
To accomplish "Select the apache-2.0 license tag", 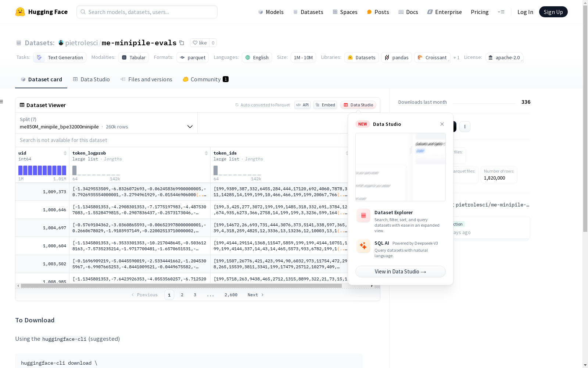I will click(x=504, y=57).
